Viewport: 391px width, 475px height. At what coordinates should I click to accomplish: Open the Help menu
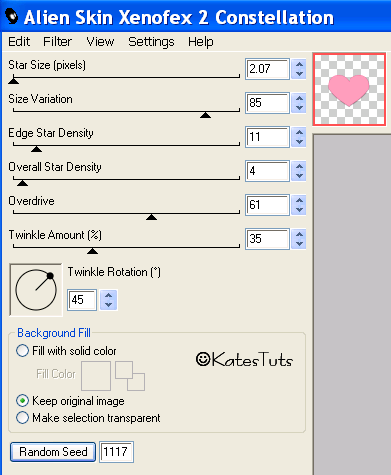point(201,42)
